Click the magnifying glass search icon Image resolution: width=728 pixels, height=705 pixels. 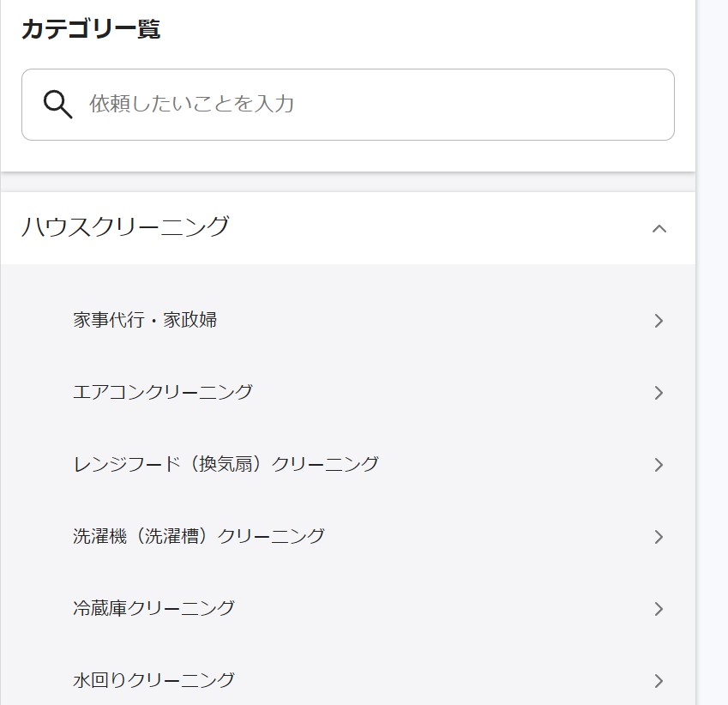pos(57,104)
